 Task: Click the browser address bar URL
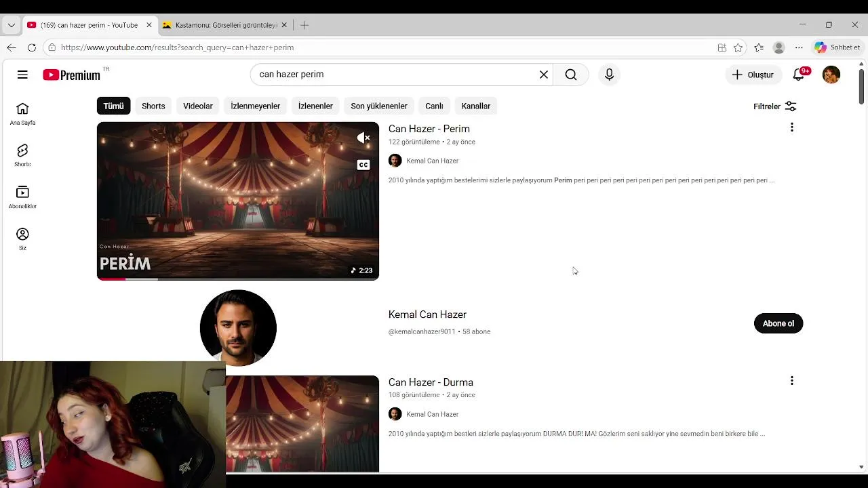(177, 47)
